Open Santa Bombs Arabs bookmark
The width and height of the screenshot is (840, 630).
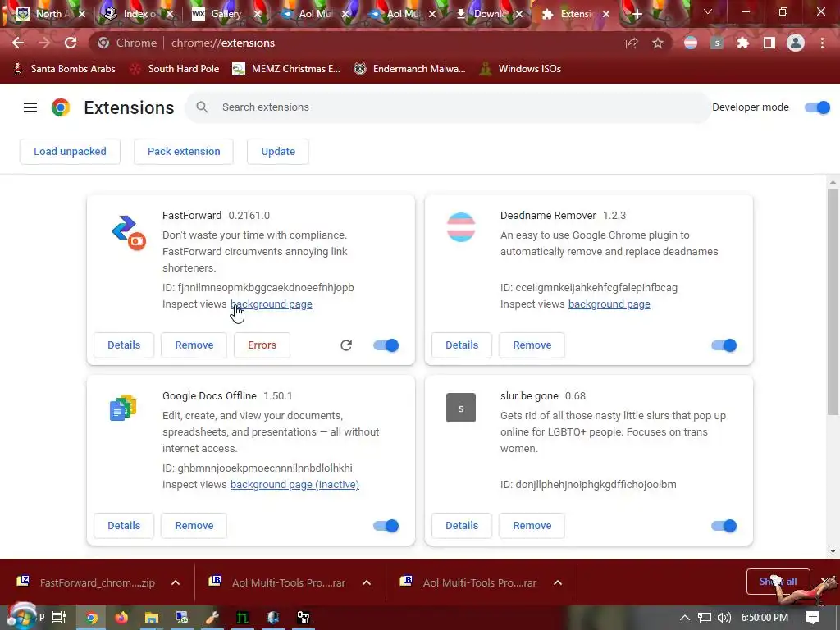[x=65, y=69]
